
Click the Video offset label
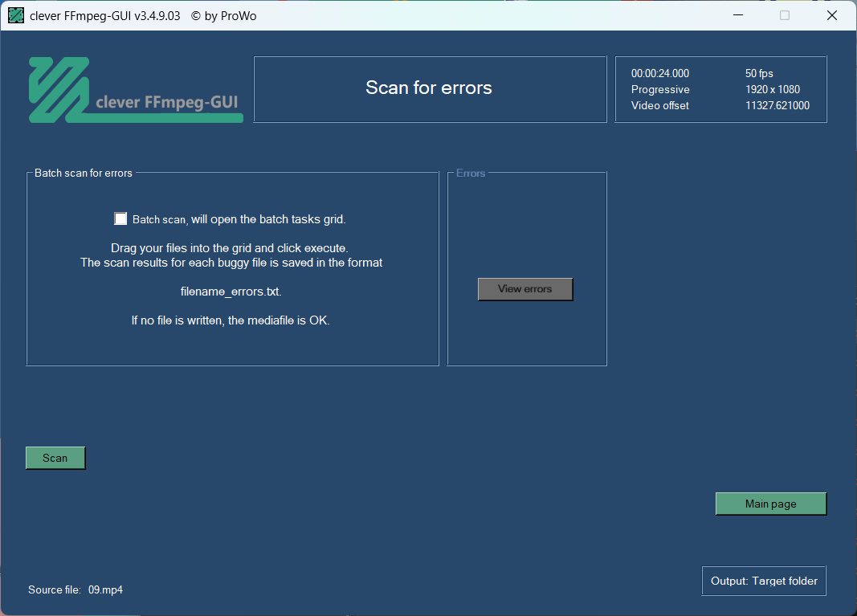[x=659, y=105]
